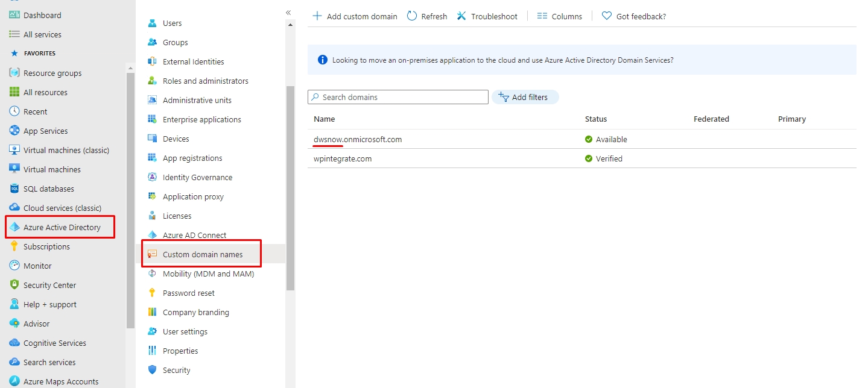The height and width of the screenshot is (388, 868).
Task: Click the FAVORITES star header
Action: pos(33,54)
